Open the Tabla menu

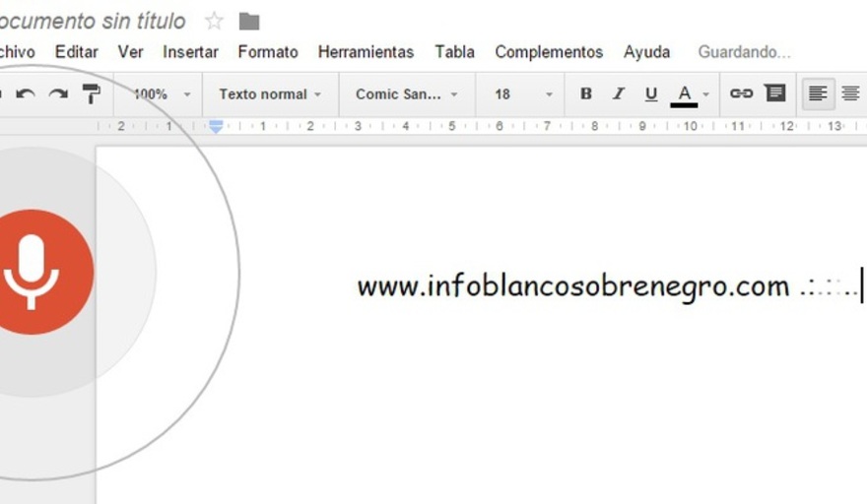click(454, 52)
